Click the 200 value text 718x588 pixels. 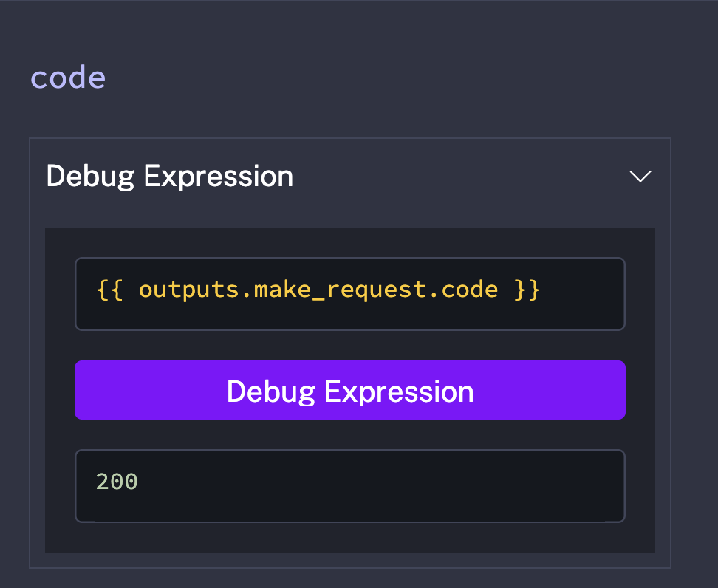coord(117,482)
